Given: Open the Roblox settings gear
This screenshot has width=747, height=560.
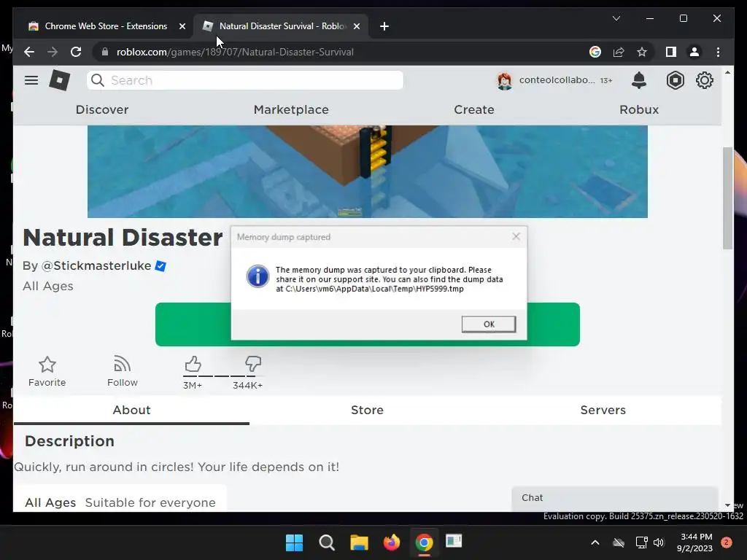Looking at the screenshot, I should (704, 80).
